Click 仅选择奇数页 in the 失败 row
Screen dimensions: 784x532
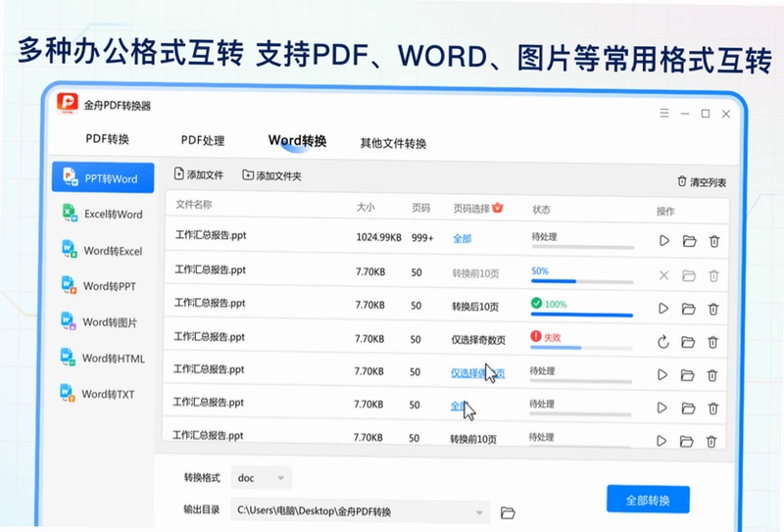[478, 340]
